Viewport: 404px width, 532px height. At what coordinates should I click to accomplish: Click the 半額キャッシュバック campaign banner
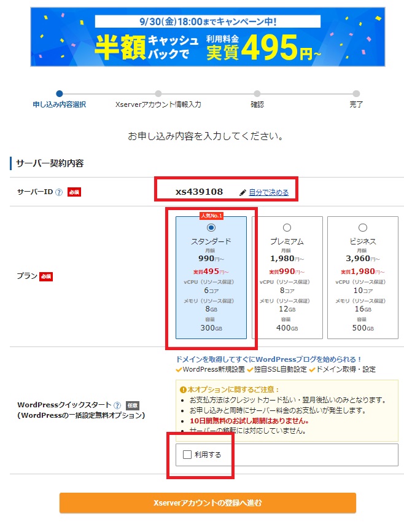tap(208, 37)
